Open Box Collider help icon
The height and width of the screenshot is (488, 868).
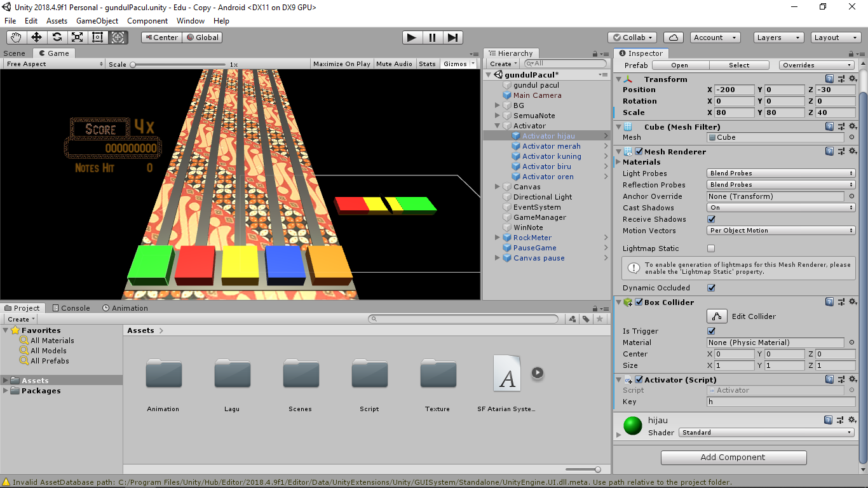coord(829,302)
